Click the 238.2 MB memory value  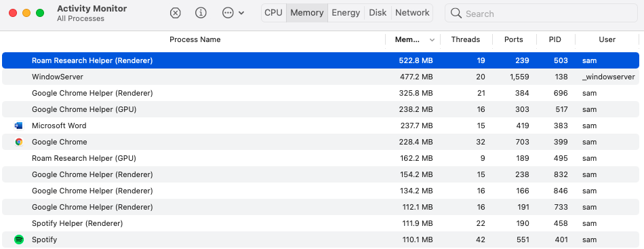416,109
